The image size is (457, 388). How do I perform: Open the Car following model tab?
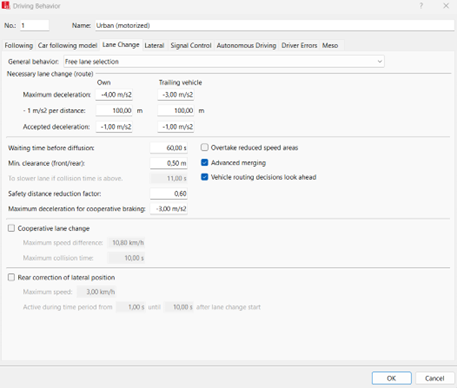(x=67, y=45)
